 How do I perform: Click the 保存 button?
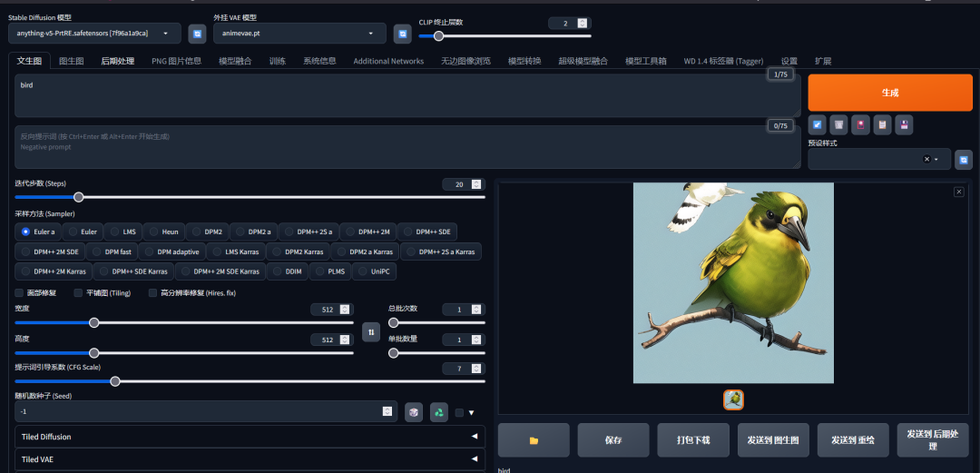[x=613, y=440]
